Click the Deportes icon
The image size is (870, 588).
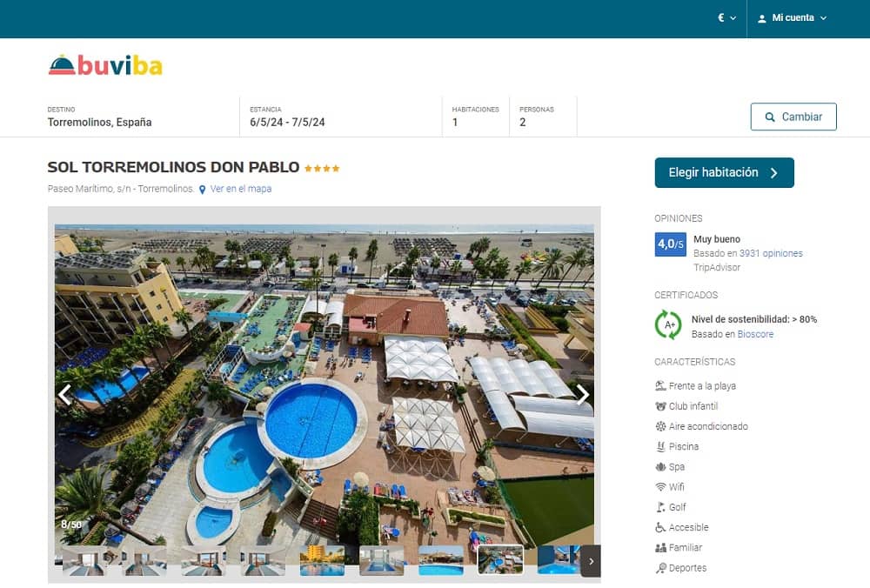tap(660, 568)
